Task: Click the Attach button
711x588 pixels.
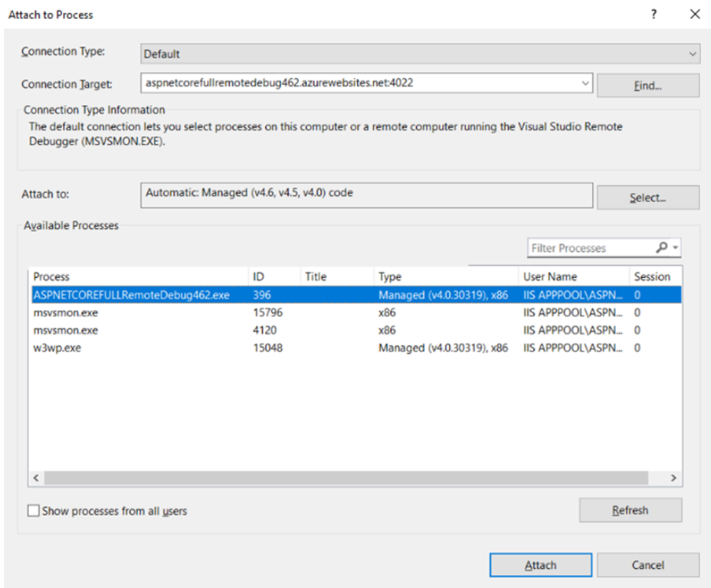Action: (x=540, y=565)
